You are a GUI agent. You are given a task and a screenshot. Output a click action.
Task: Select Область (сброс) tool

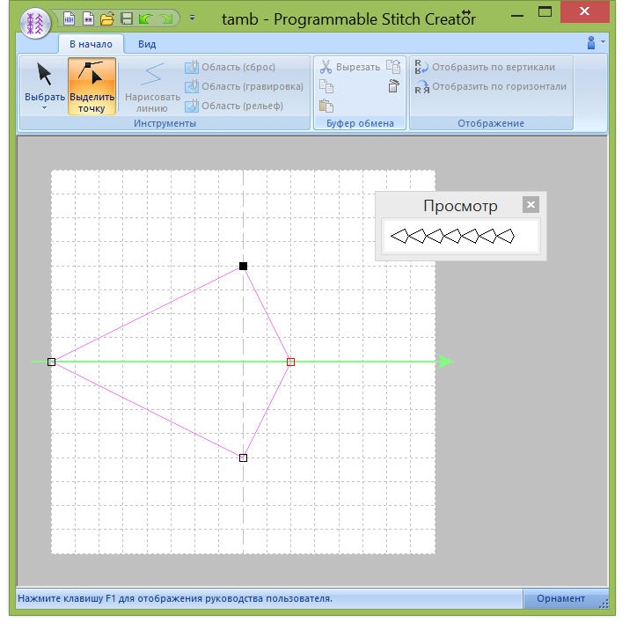point(230,67)
